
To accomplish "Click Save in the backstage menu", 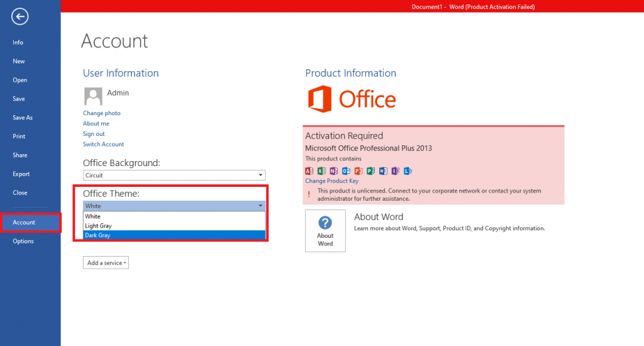I will [30, 99].
